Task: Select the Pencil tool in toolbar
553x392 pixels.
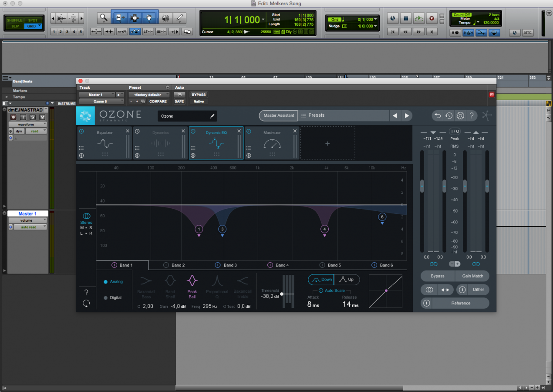Action: click(179, 18)
